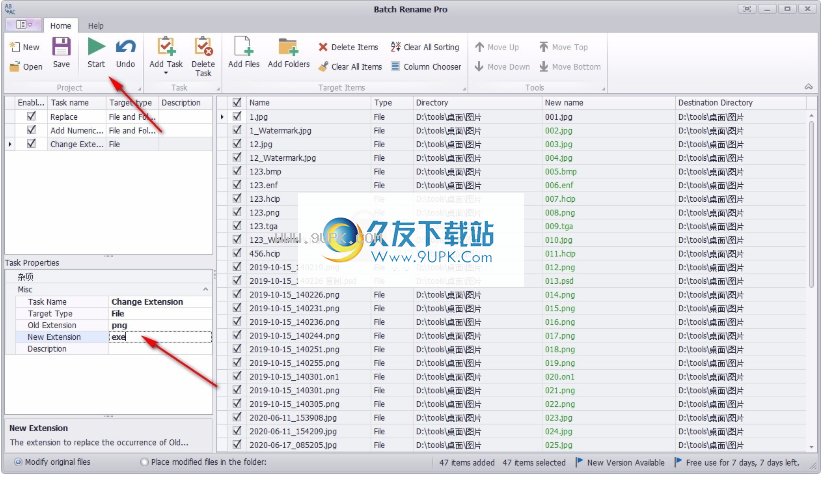The width and height of the screenshot is (822, 481).
Task: Sort by the Type column header
Action: pyautogui.click(x=392, y=103)
